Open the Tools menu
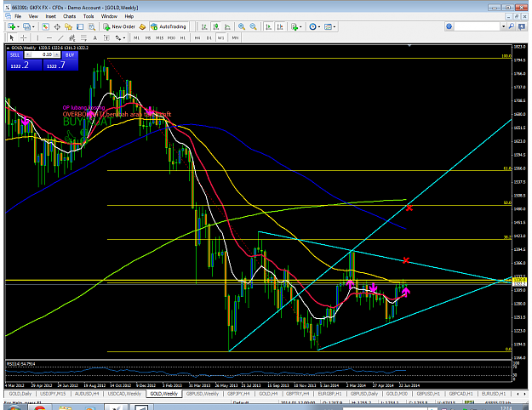This screenshot has height=410, width=532. (x=89, y=16)
